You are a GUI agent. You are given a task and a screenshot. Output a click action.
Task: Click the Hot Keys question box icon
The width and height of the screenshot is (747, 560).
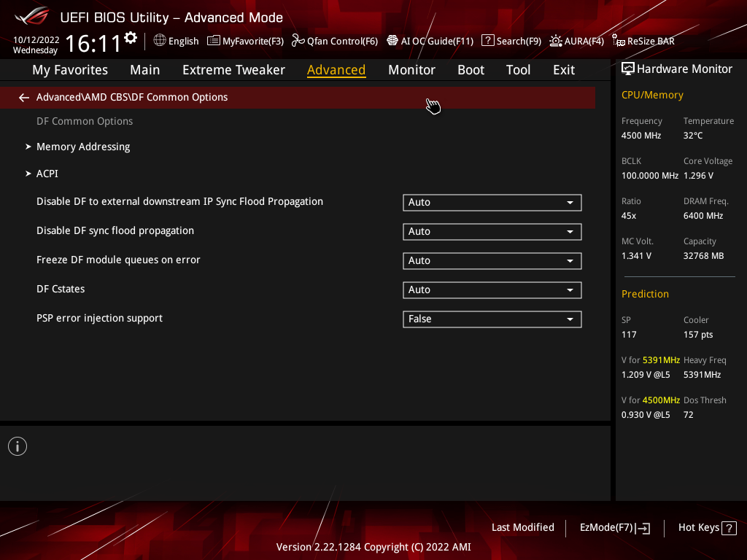(729, 528)
